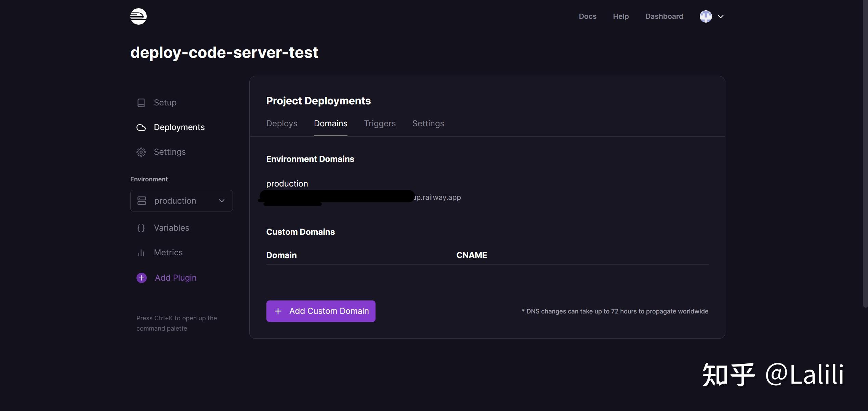Image resolution: width=868 pixels, height=411 pixels.
Task: Click the Deployments cloud icon
Action: pos(141,128)
